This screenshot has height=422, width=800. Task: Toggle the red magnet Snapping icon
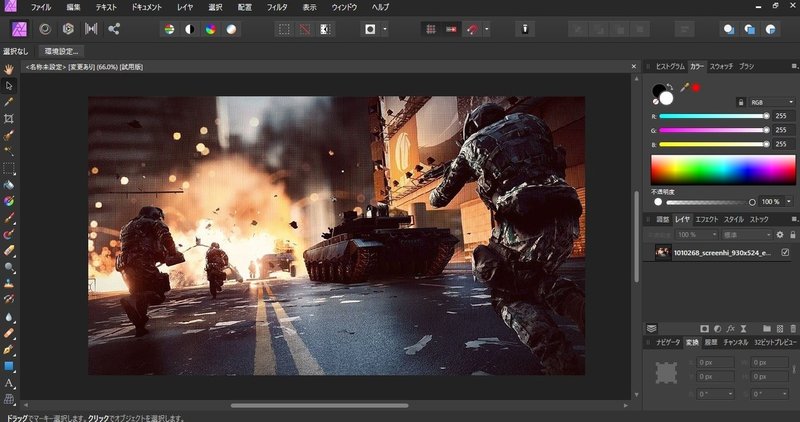point(472,30)
